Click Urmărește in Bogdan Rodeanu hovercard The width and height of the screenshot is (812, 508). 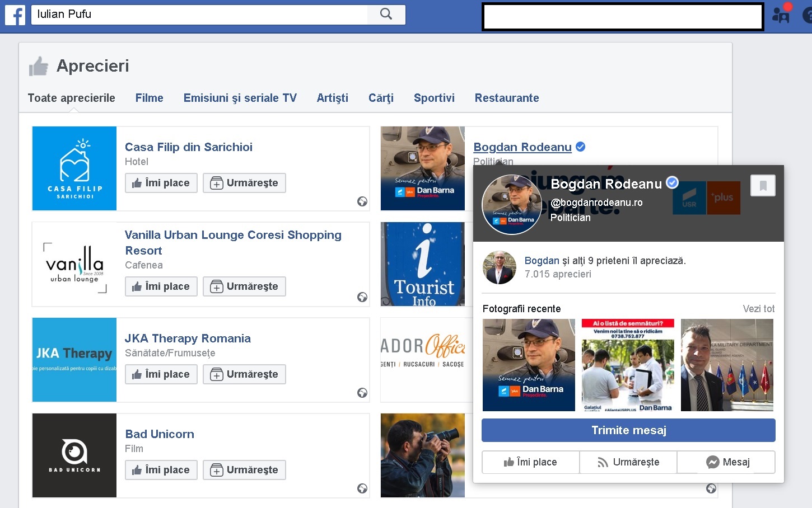pos(628,462)
